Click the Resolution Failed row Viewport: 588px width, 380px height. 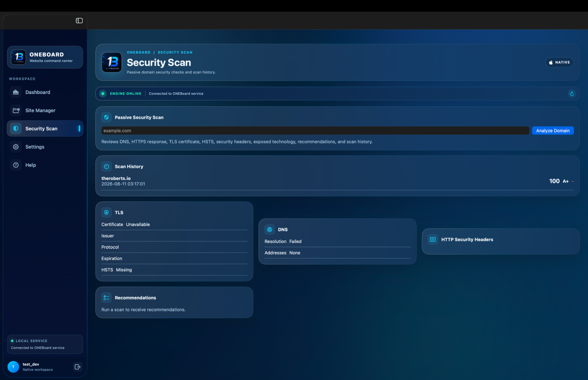(x=337, y=241)
